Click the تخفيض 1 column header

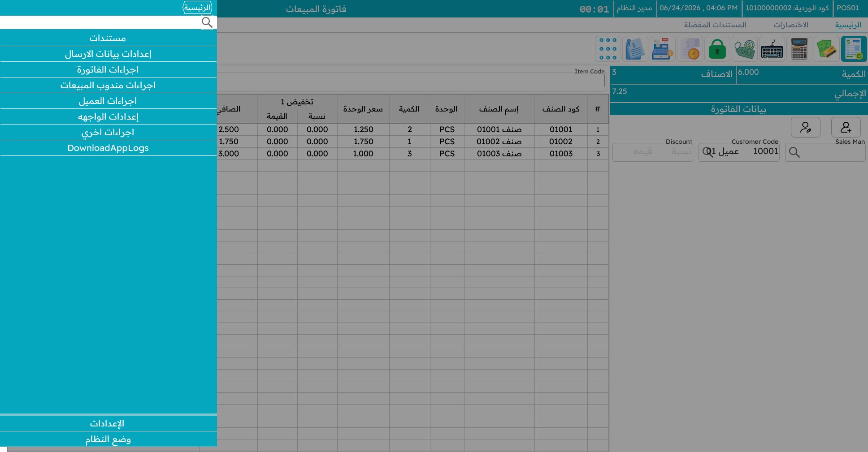(297, 102)
